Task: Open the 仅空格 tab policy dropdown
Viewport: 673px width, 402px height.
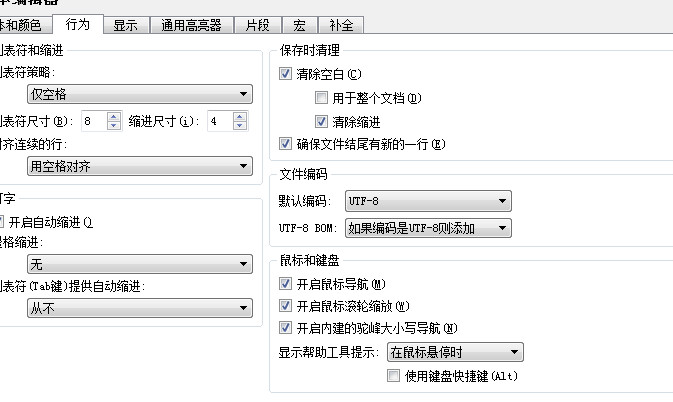Action: (138, 94)
